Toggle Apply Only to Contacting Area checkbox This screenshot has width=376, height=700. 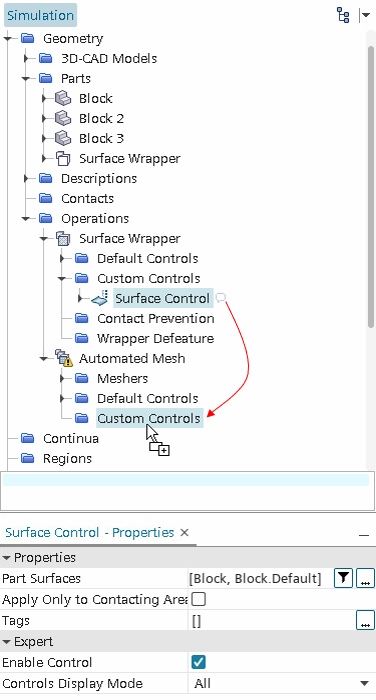(198, 599)
